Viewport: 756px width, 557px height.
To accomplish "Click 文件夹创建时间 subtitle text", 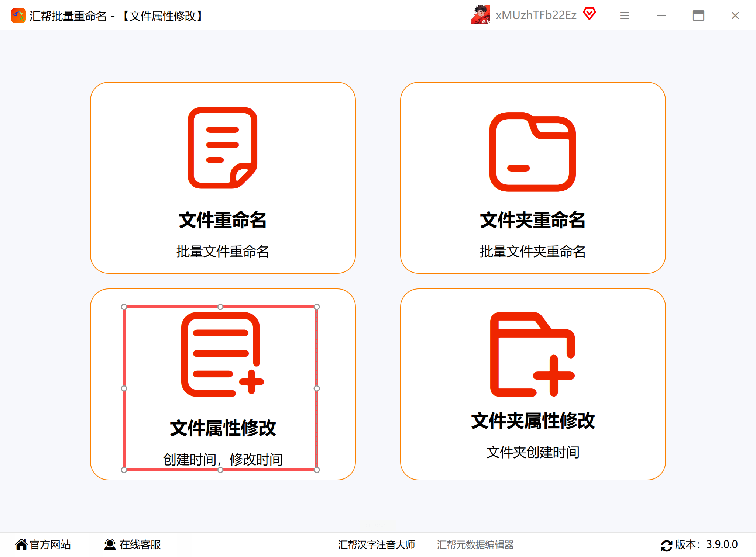I will click(532, 452).
